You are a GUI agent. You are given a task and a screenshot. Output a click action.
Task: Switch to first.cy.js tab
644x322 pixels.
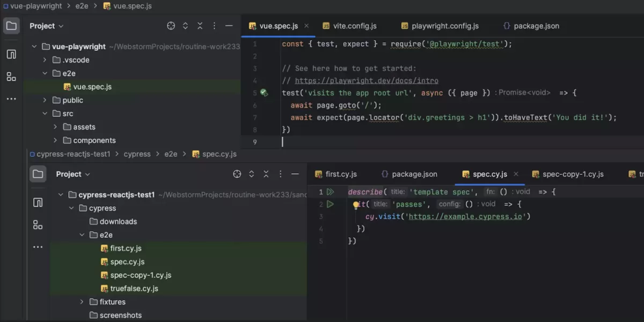pyautogui.click(x=336, y=174)
